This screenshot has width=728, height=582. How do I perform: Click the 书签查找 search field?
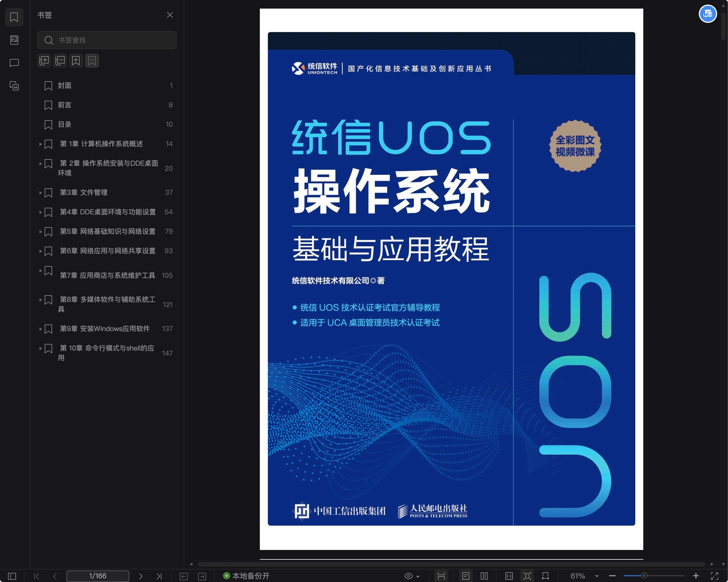107,40
